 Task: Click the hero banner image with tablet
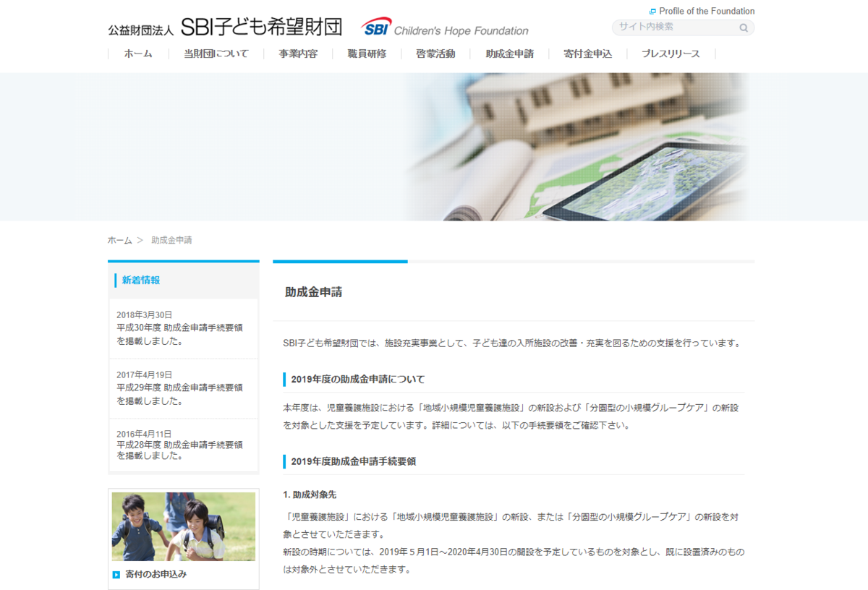pyautogui.click(x=434, y=147)
